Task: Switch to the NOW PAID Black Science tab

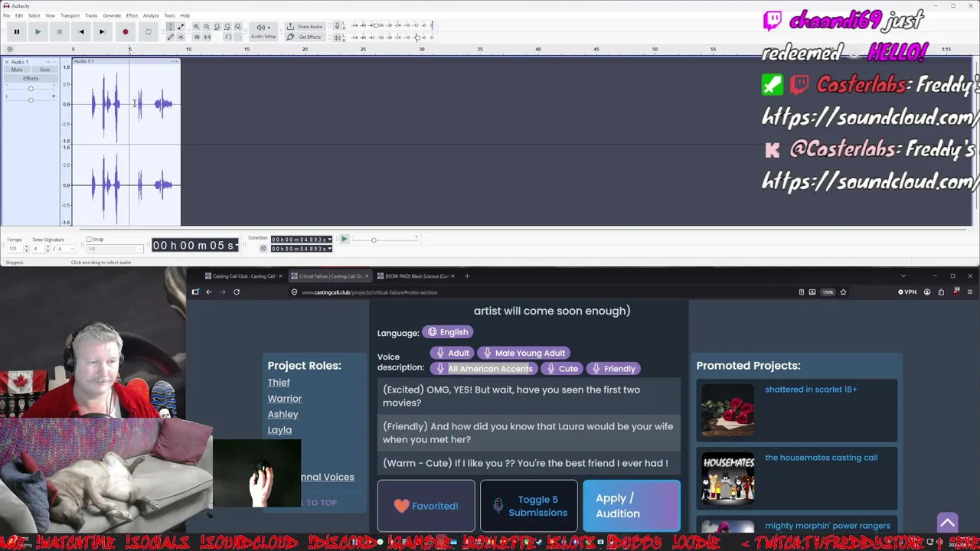Action: [x=416, y=276]
